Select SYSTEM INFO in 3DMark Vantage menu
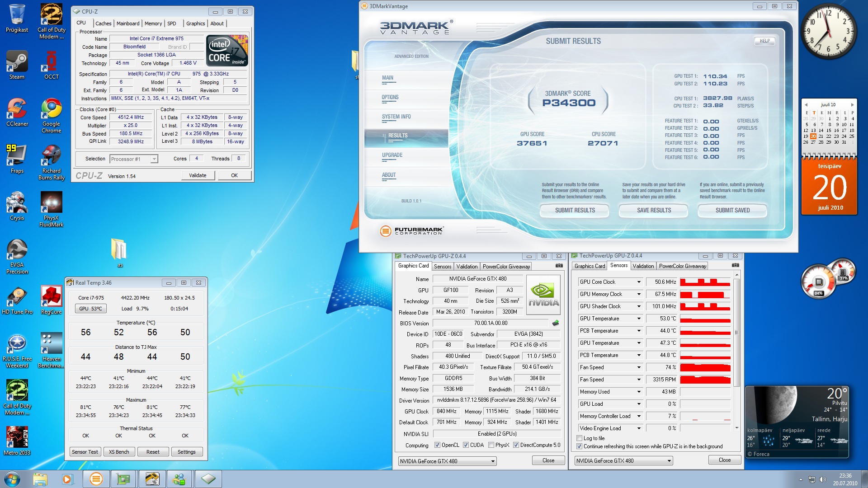Viewport: 868px width, 488px height. pos(396,117)
